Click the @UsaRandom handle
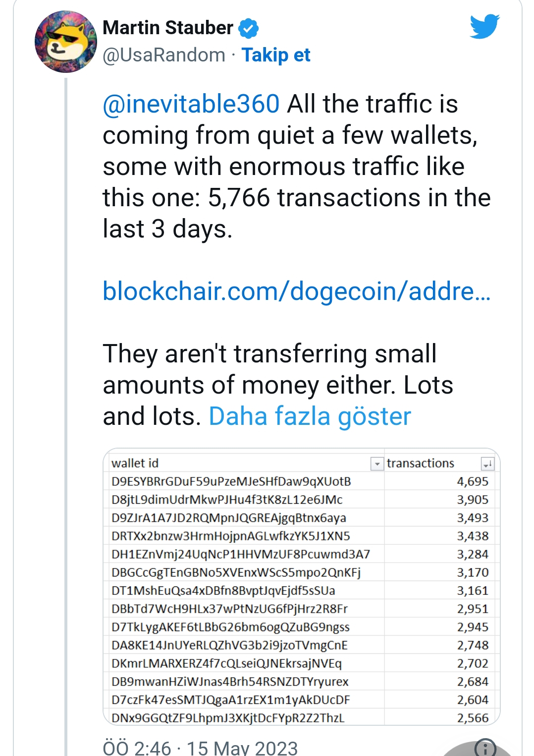534x756 pixels. pyautogui.click(x=164, y=55)
